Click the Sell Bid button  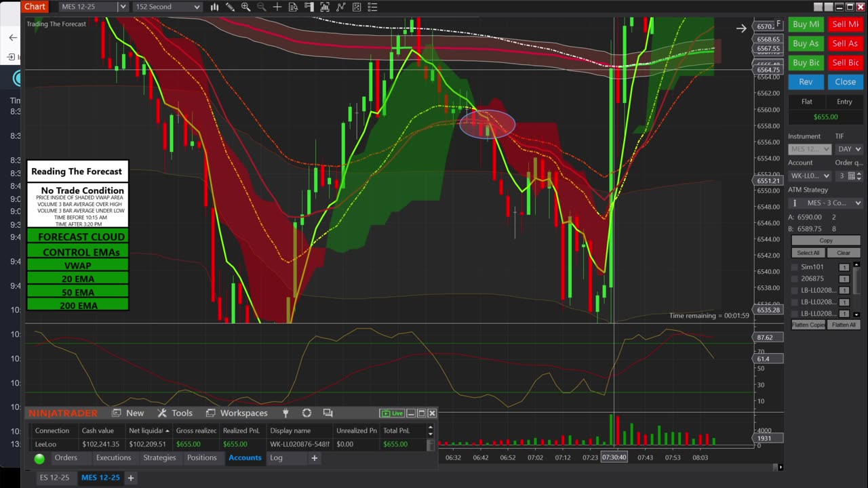click(x=845, y=62)
